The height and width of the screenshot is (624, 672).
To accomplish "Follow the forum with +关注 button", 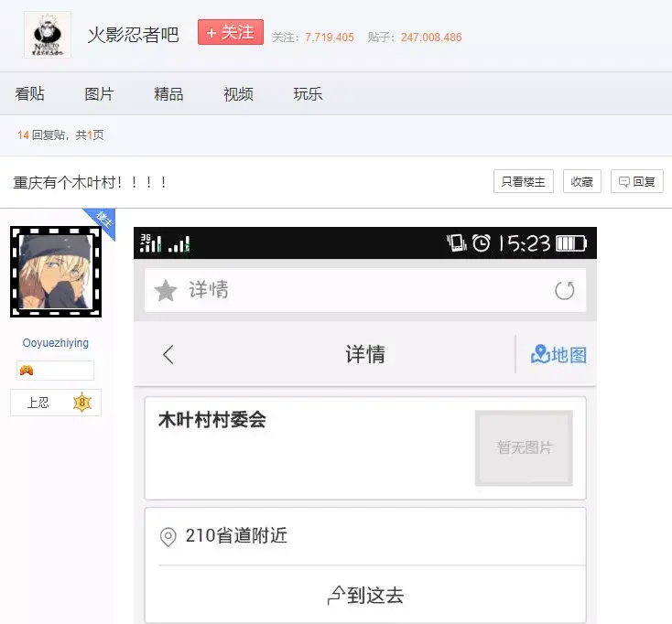I will coord(231,32).
